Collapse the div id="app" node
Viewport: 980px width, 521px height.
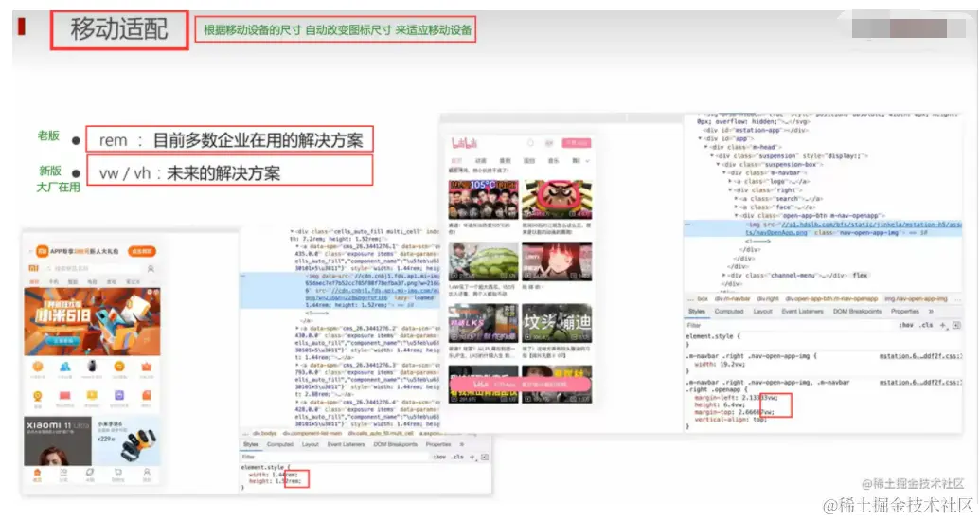700,139
